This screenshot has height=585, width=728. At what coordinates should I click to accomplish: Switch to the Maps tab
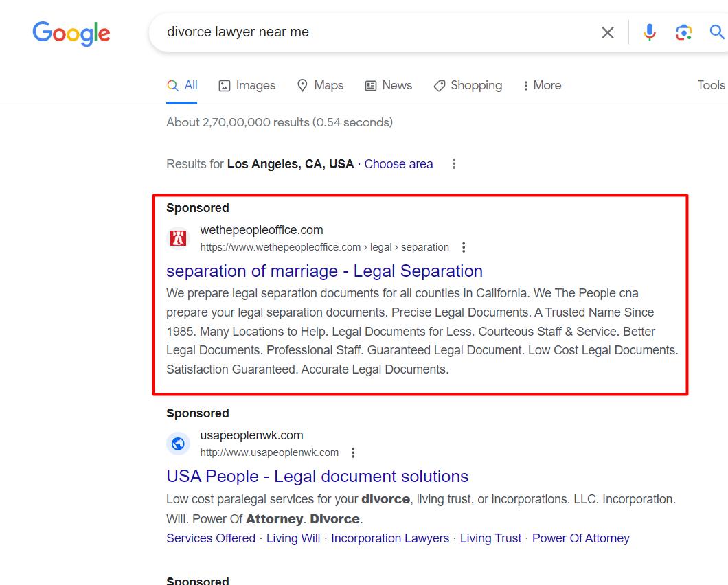pos(320,85)
